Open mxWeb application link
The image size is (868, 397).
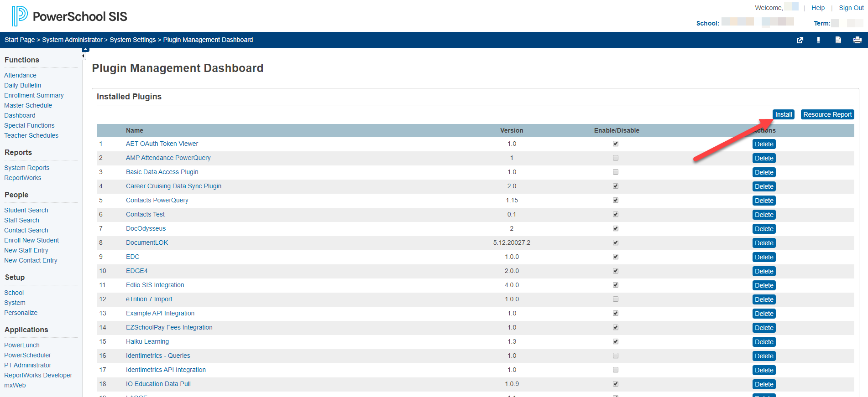(x=15, y=385)
